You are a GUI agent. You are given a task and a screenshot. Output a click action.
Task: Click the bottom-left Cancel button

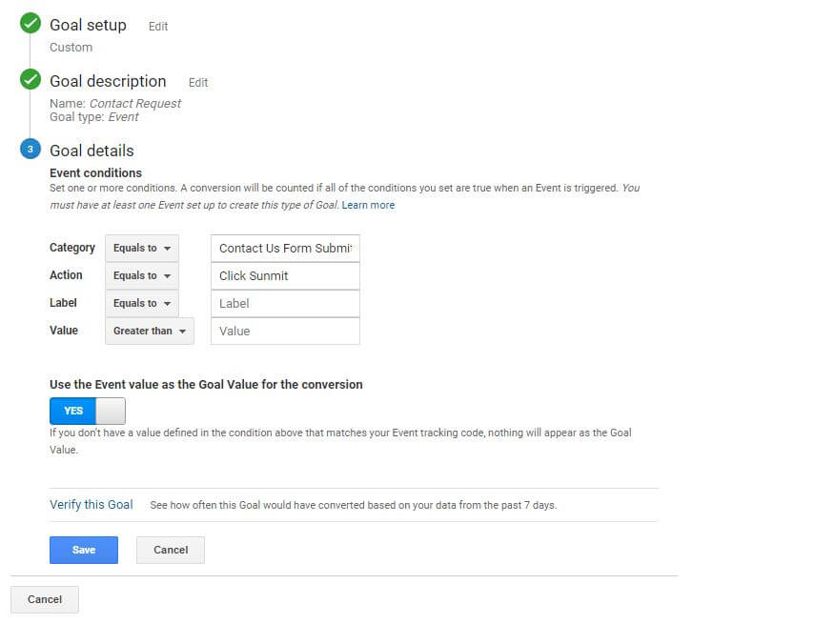click(45, 599)
